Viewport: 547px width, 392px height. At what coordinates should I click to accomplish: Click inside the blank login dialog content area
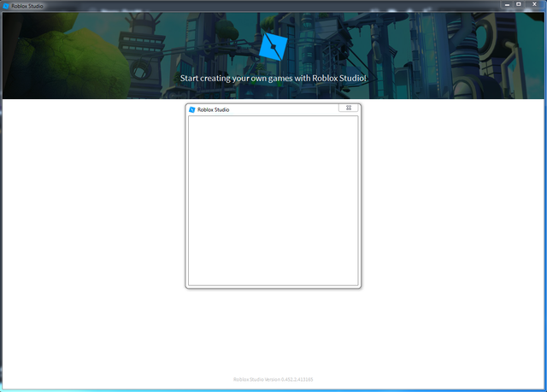point(273,201)
